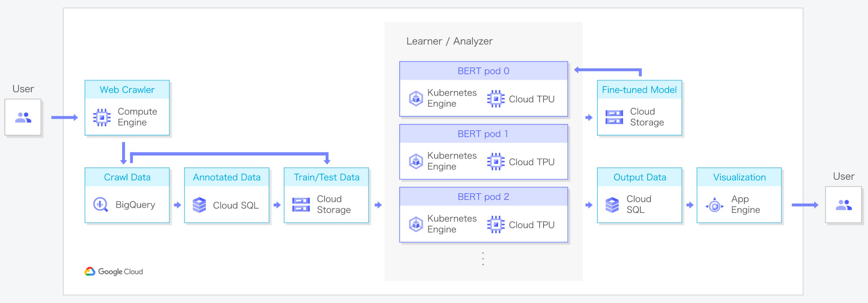Click Cloud Storage icon under Fine-tuned Model
Viewport: 868px width, 303px height.
point(614,117)
